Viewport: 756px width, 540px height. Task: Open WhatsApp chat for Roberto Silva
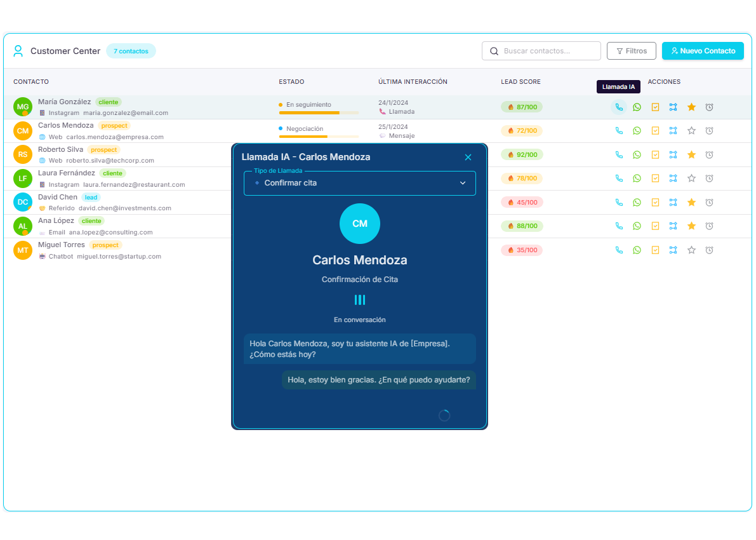637,154
